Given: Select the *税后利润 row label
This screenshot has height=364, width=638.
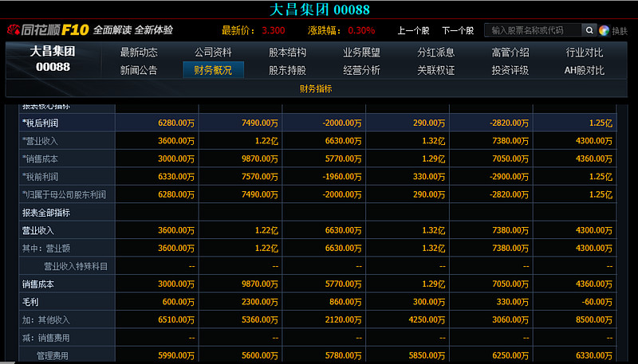Looking at the screenshot, I should click(x=41, y=123).
